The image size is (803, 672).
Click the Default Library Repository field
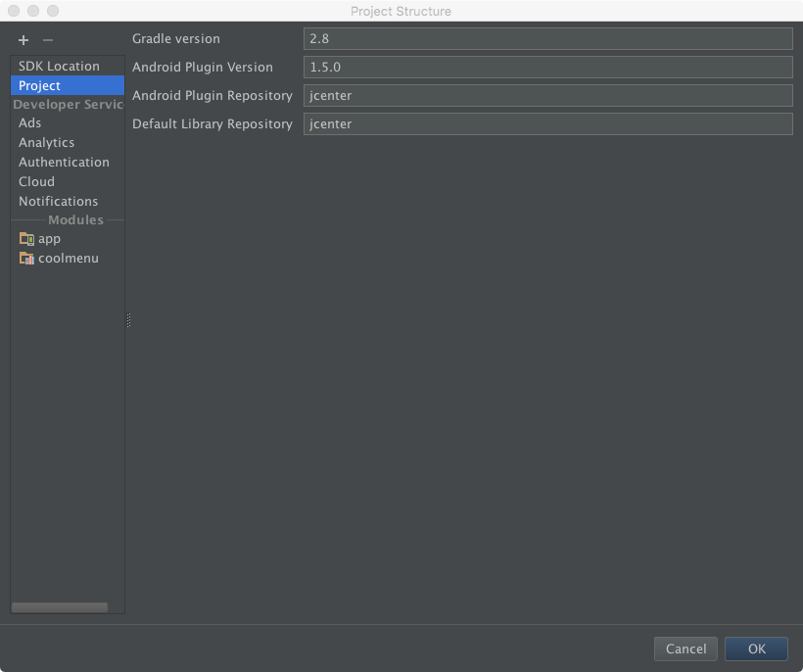point(548,124)
